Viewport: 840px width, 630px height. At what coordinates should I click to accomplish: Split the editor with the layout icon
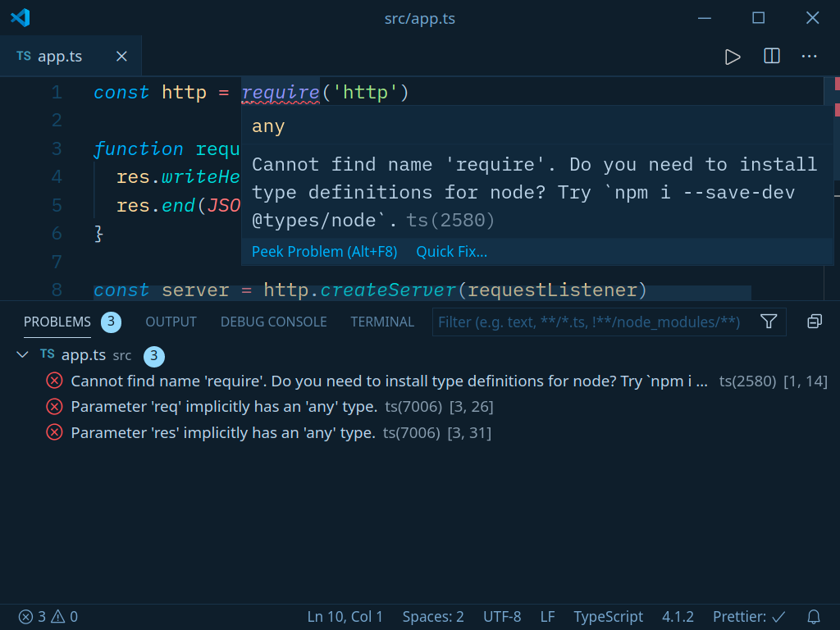[771, 56]
